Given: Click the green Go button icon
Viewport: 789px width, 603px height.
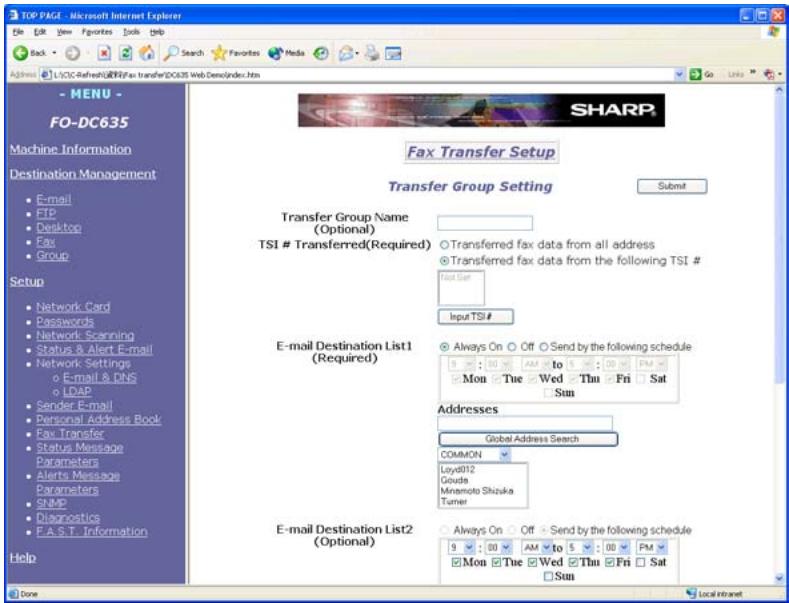Looking at the screenshot, I should click(695, 74).
